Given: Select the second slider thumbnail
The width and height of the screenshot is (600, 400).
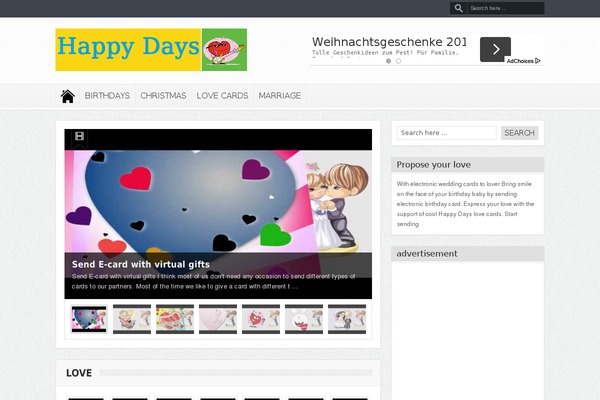Looking at the screenshot, I should (x=132, y=319).
